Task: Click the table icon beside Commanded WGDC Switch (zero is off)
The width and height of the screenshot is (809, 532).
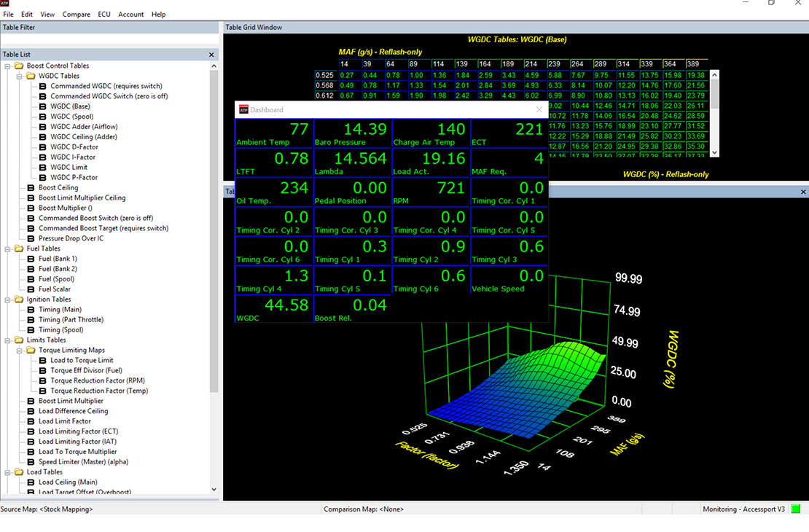Action: pyautogui.click(x=43, y=96)
